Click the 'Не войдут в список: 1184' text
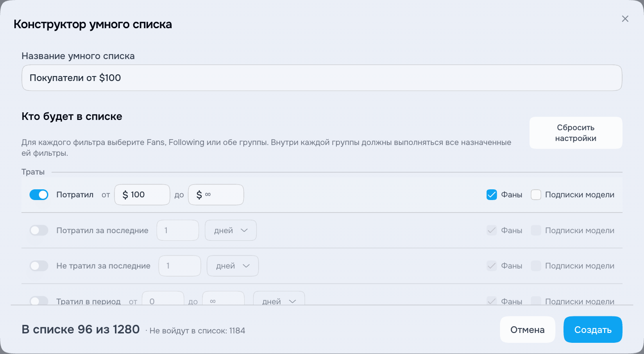The height and width of the screenshot is (354, 644). 197,331
